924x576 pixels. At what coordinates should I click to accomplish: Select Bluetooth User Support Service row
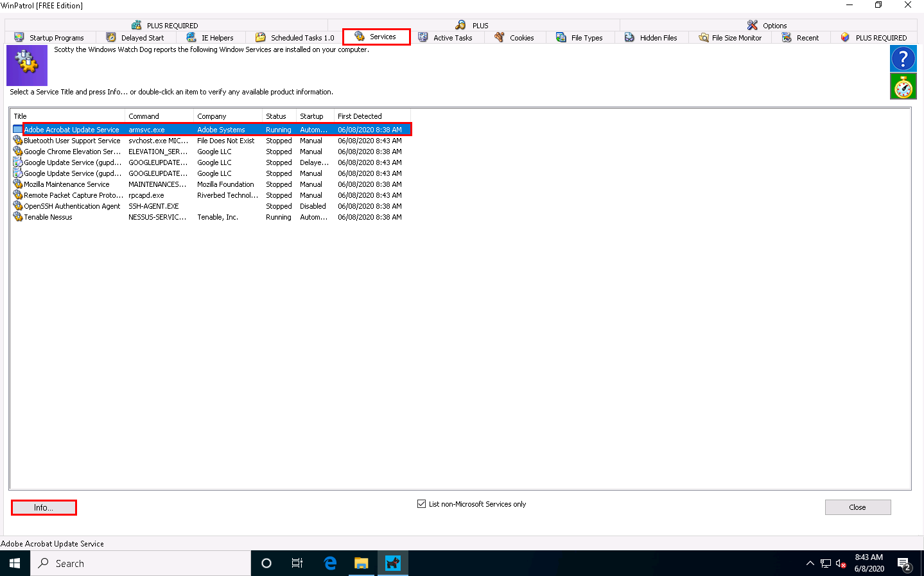pos(212,141)
